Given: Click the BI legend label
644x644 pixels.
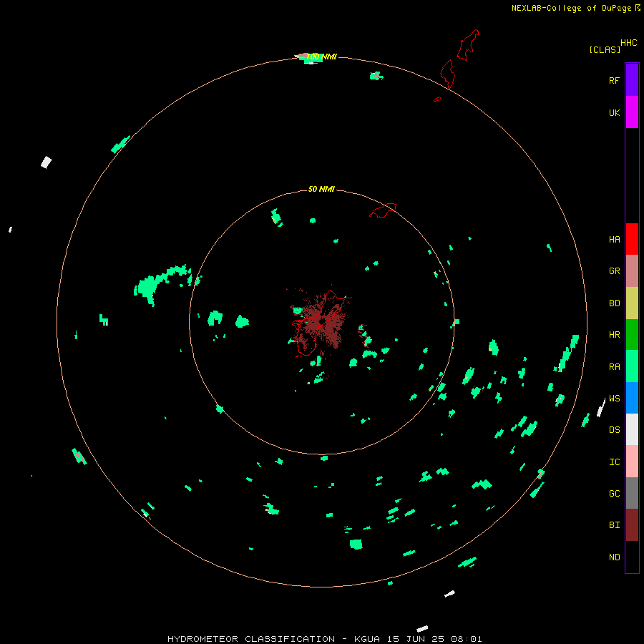Looking at the screenshot, I should coord(614,525).
